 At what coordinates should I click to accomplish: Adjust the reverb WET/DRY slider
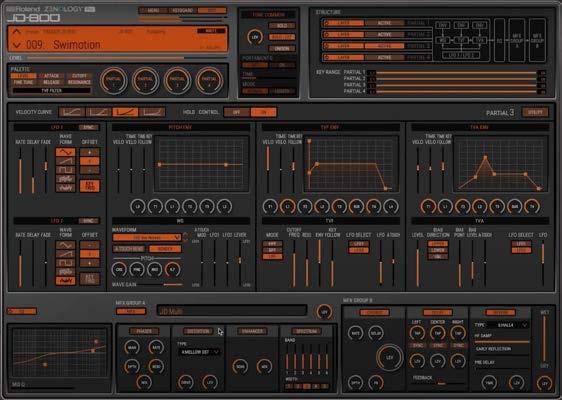544,339
